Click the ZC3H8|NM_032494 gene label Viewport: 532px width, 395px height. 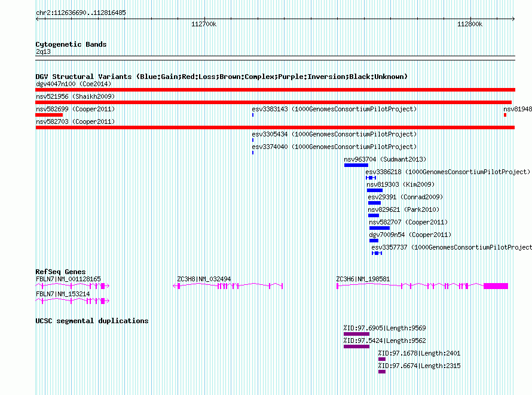point(204,279)
